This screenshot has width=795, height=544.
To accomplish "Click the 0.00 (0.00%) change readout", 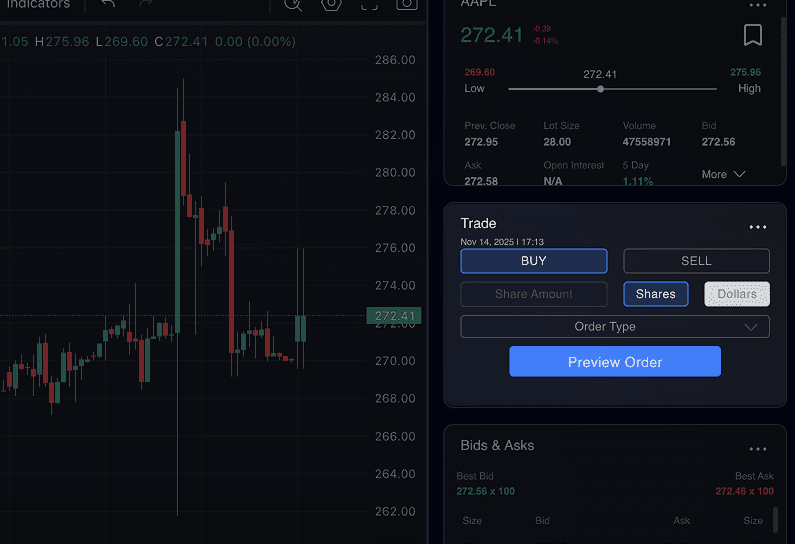I will 255,42.
